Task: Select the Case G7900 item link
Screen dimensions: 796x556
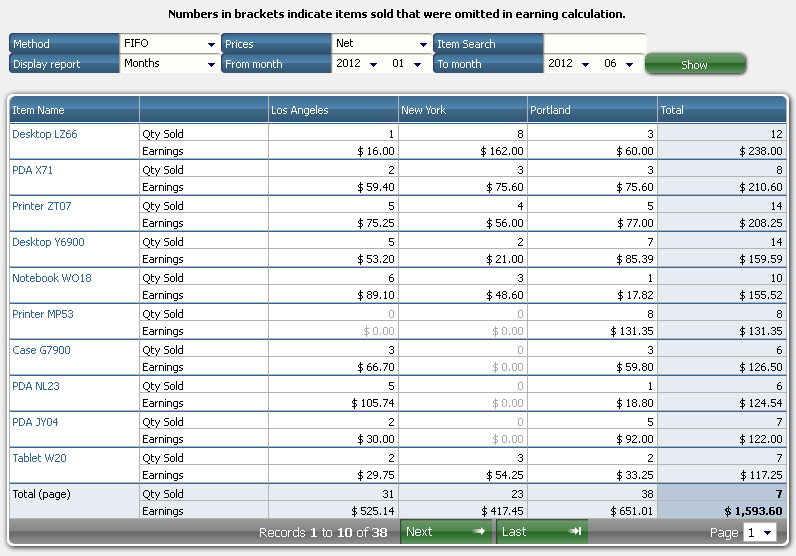Action: 41,350
